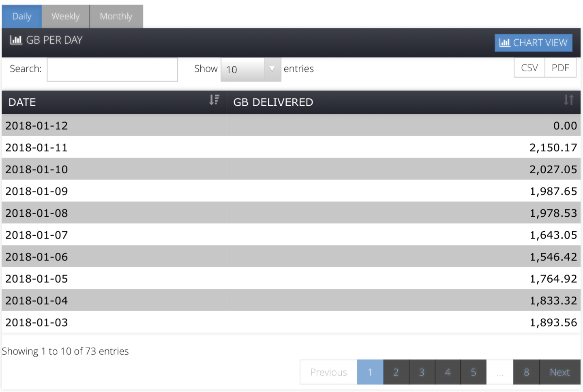Image resolution: width=583 pixels, height=392 pixels.
Task: Select the 2018-01-11 date cell
Action: [x=114, y=147]
